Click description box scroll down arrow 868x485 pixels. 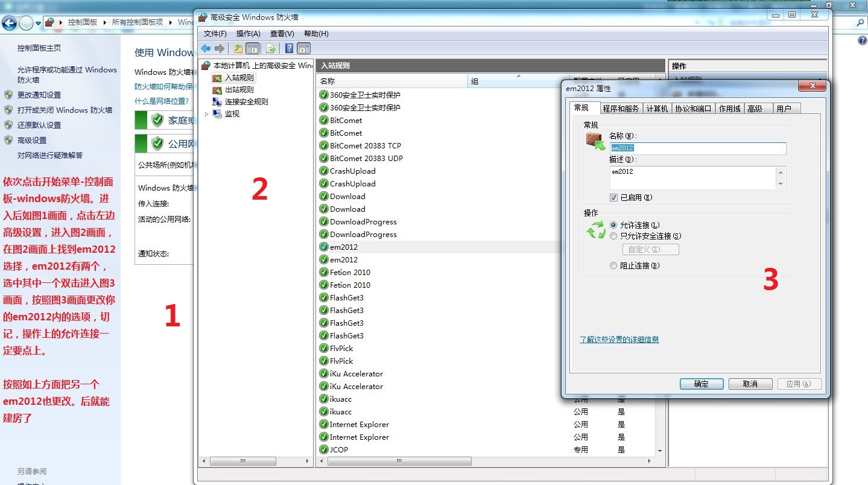click(781, 184)
